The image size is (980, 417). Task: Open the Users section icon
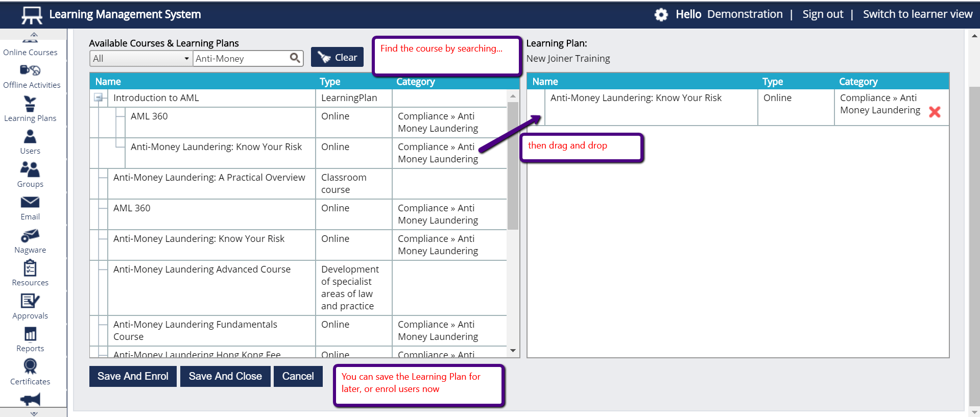[30, 137]
